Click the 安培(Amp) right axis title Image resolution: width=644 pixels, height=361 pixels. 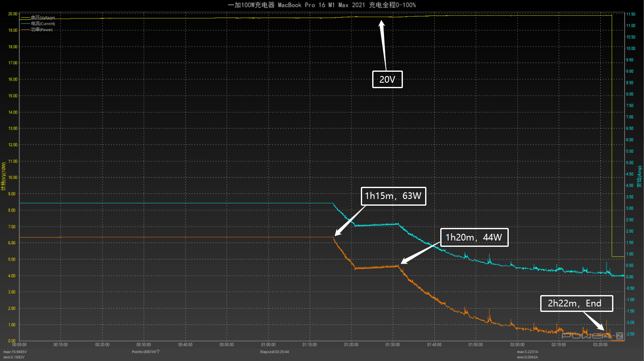(639, 176)
